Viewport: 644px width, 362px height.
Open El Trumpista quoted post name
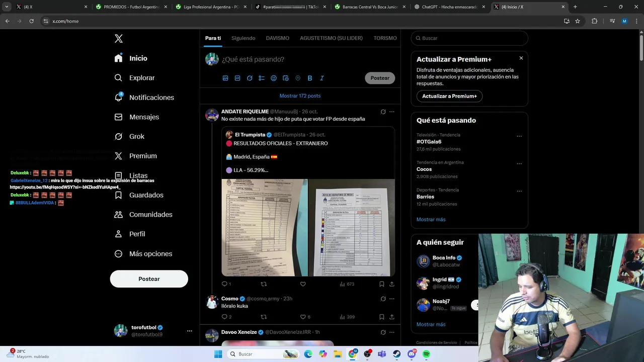coord(250,135)
